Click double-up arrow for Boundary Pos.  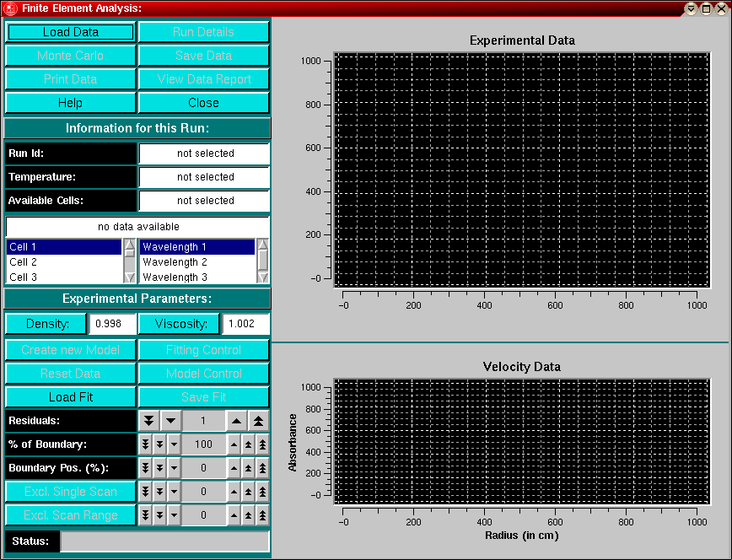(x=248, y=467)
